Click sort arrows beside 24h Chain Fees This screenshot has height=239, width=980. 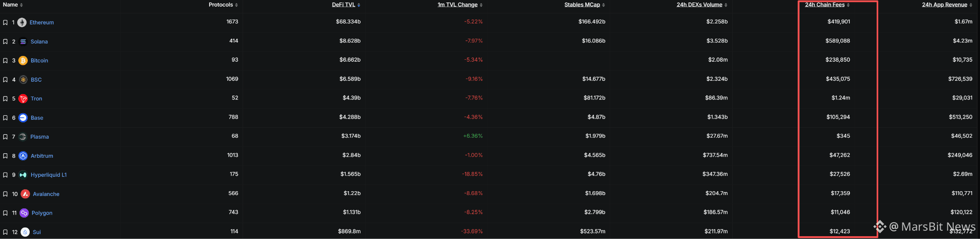tap(848, 5)
